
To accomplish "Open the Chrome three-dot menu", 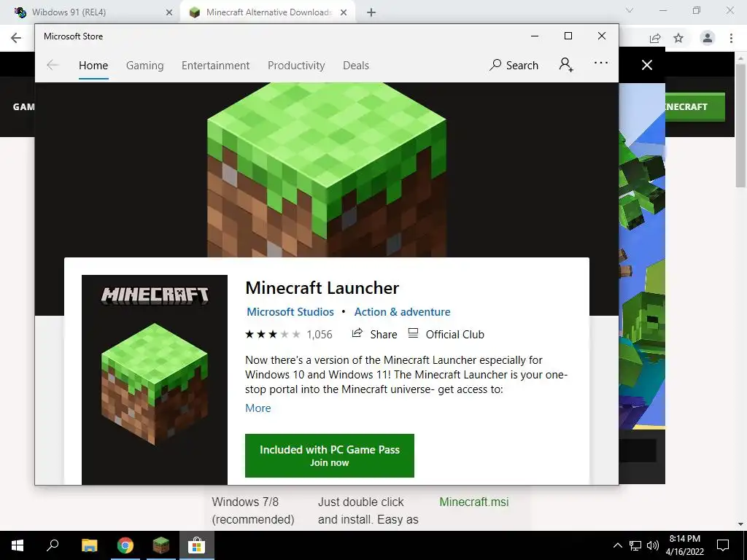I will (731, 38).
